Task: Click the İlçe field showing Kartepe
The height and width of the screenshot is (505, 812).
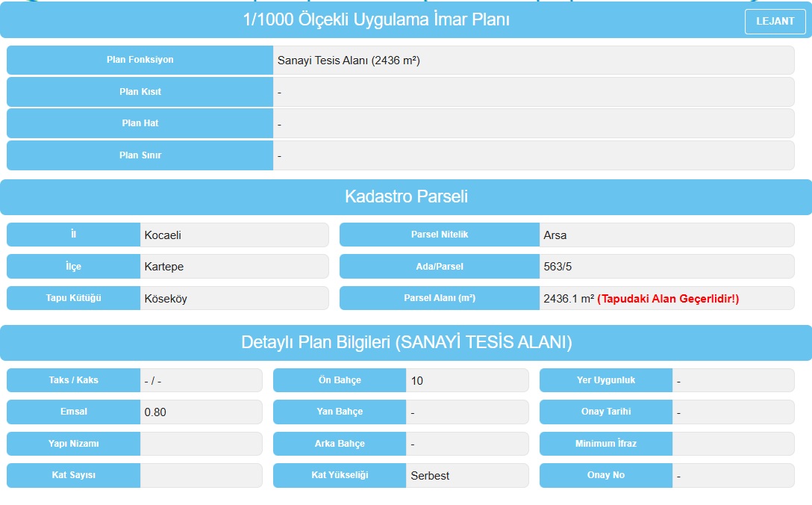Action: coord(234,267)
